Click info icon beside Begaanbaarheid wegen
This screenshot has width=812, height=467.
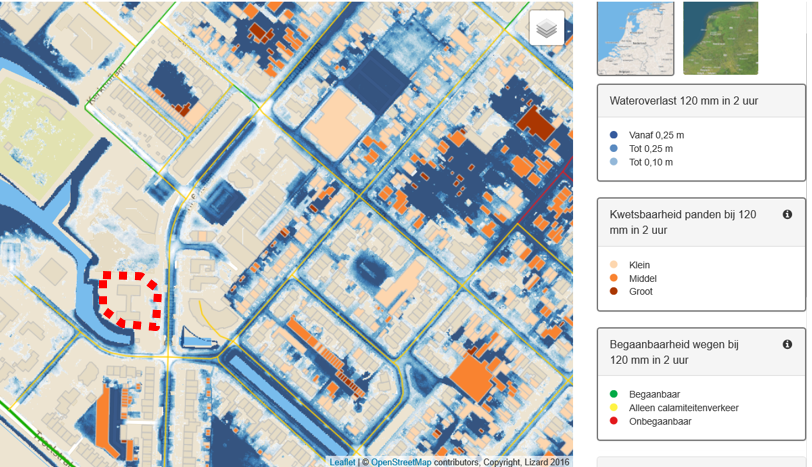click(787, 345)
